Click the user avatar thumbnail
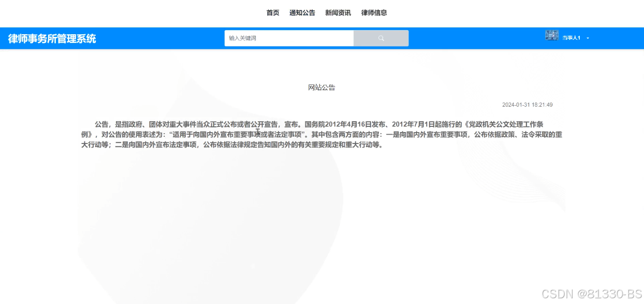This screenshot has height=304, width=644. pos(552,36)
